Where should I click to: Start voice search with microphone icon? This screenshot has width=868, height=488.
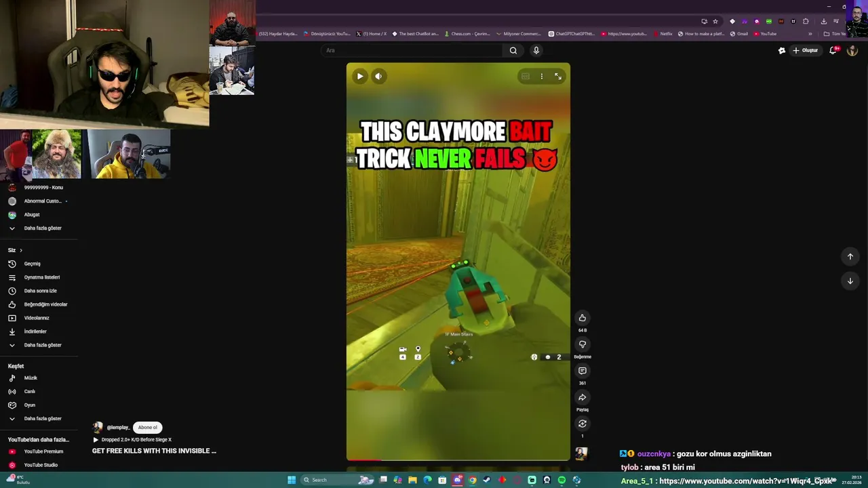(536, 50)
